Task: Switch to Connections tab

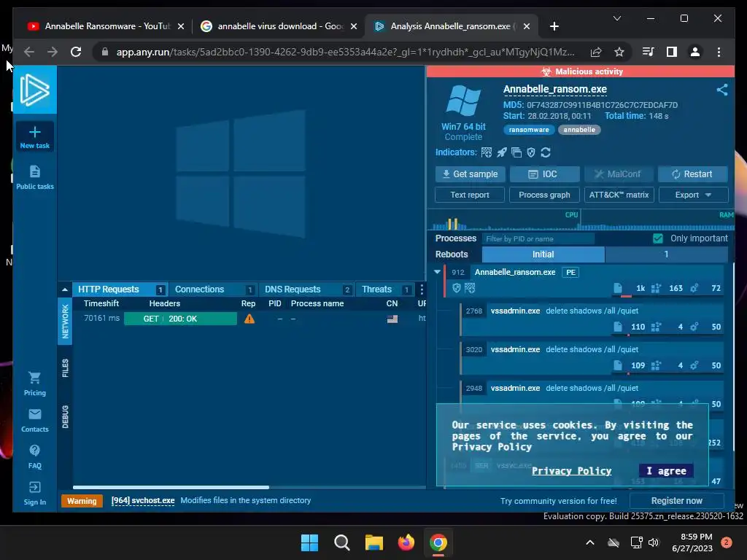Action: (x=213, y=289)
